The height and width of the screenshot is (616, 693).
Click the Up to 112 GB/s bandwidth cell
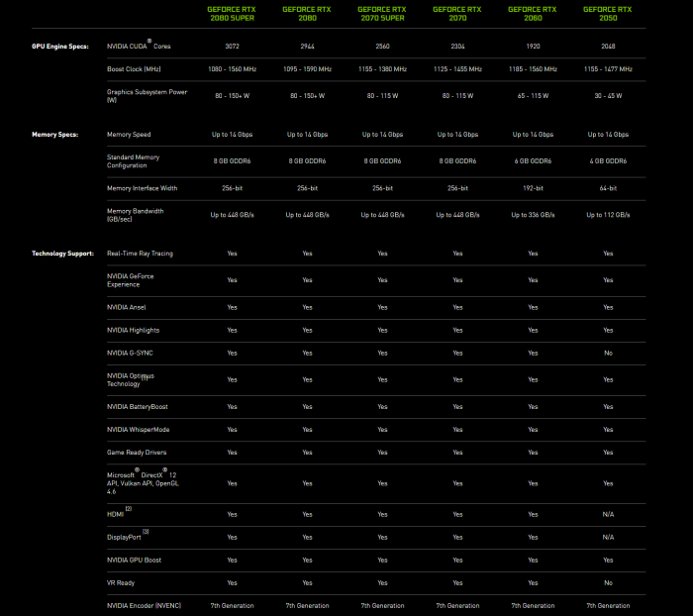pos(608,215)
